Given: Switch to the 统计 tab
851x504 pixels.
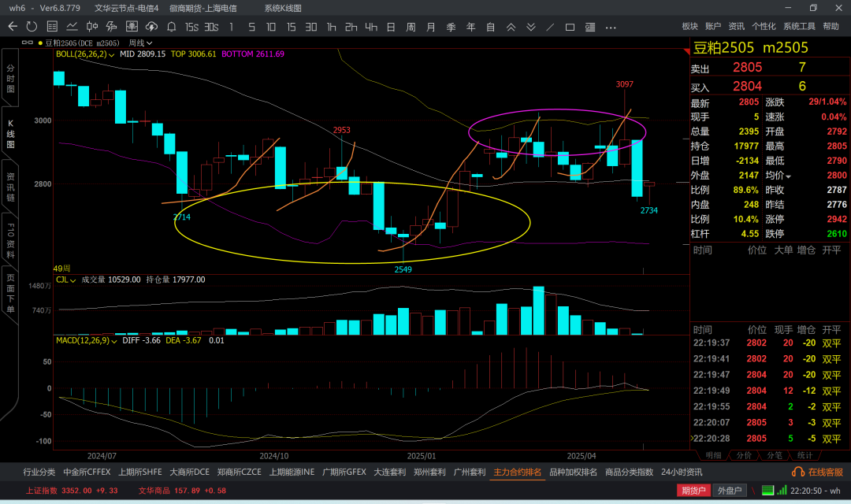Looking at the screenshot, I should coord(805,456).
